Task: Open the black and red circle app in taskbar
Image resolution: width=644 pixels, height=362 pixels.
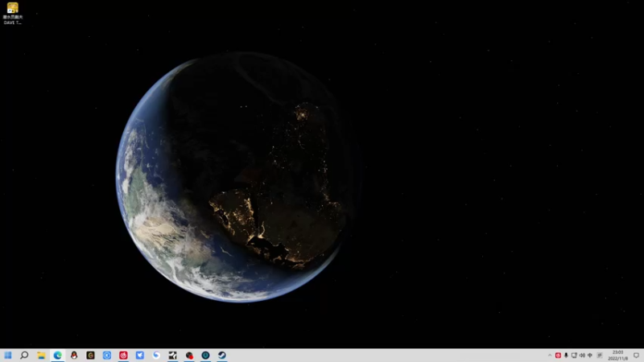Action: [189, 355]
